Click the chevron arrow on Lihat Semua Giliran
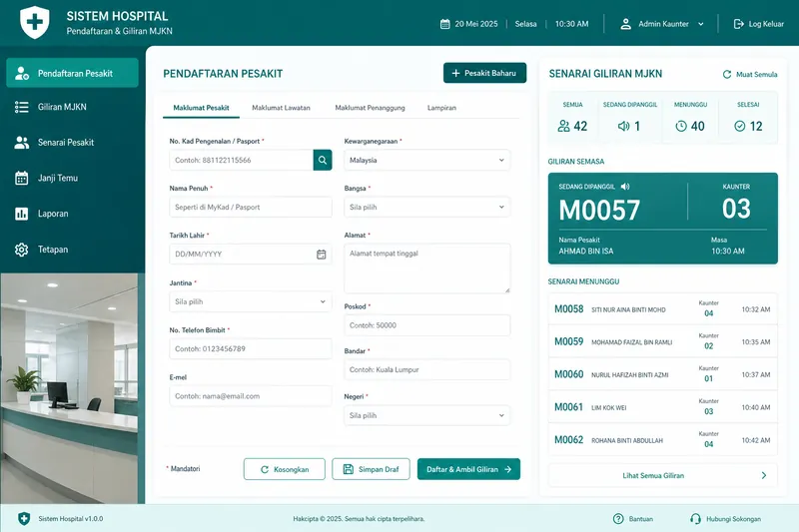The image size is (799, 532). tap(764, 475)
